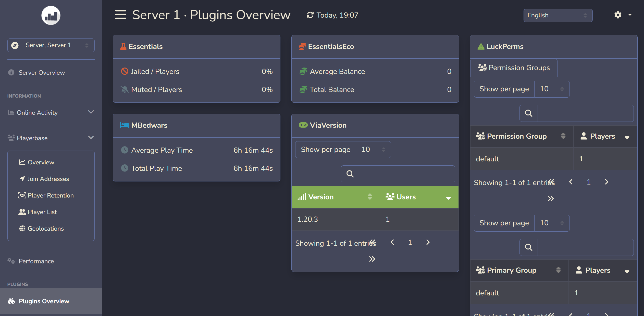
Task: Sort ViaVersion table by Users column
Action: pos(419,197)
